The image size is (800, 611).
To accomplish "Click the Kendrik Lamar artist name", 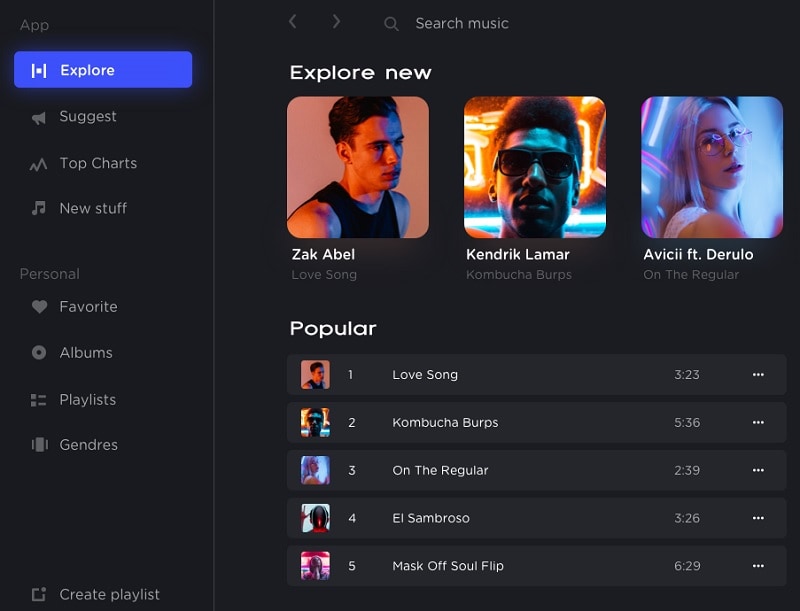I will pos(518,254).
